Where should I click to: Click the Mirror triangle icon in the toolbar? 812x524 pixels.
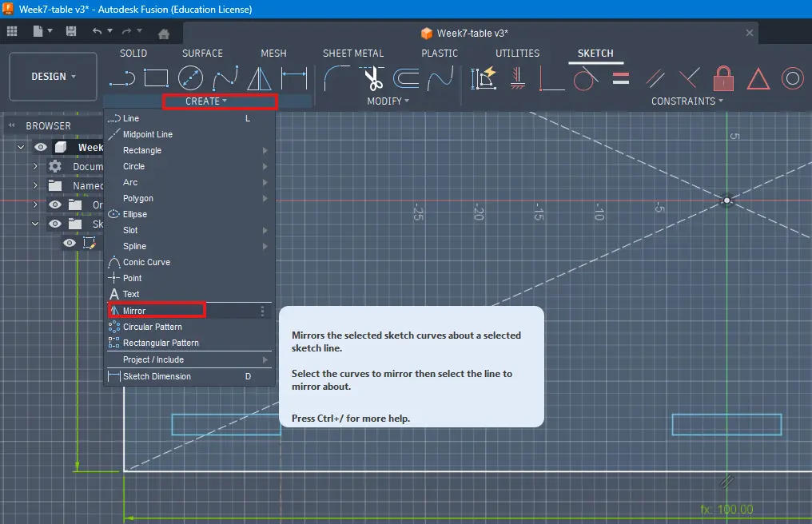point(259,79)
